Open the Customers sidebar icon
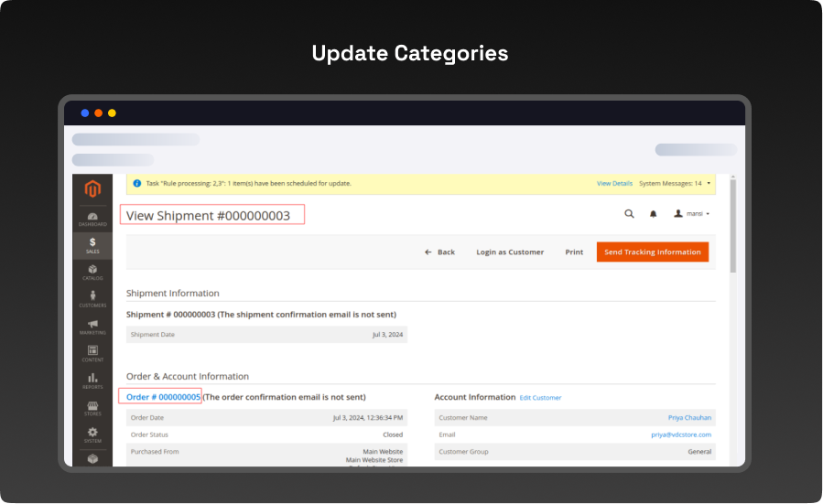 point(92,299)
